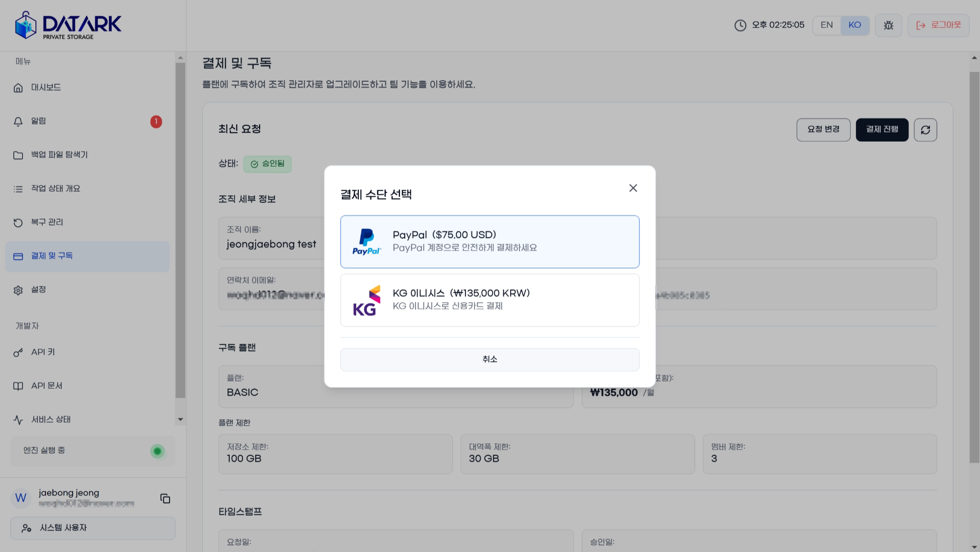Click the jeongjaebong test organization name
This screenshot has height=552, width=980.
(x=271, y=245)
